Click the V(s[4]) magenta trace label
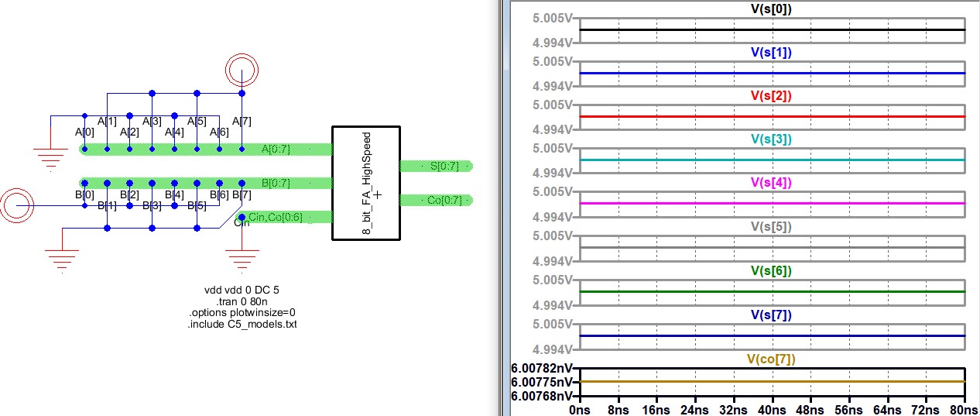The width and height of the screenshot is (980, 416). point(771,182)
